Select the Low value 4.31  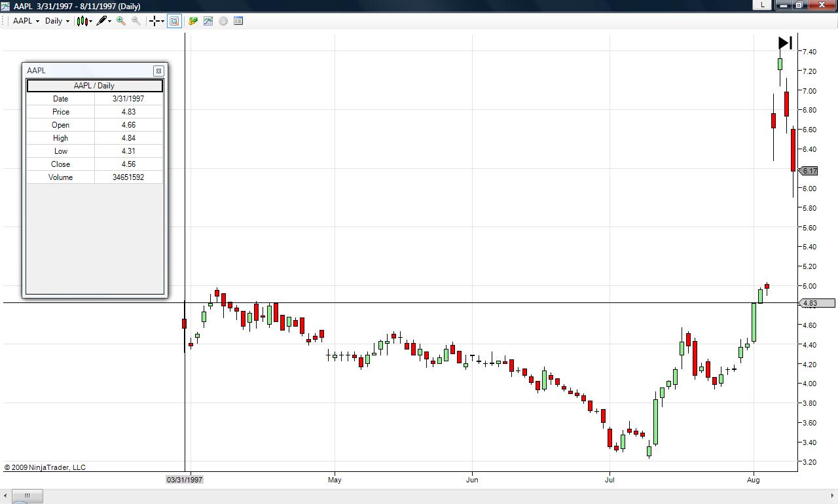(x=128, y=151)
